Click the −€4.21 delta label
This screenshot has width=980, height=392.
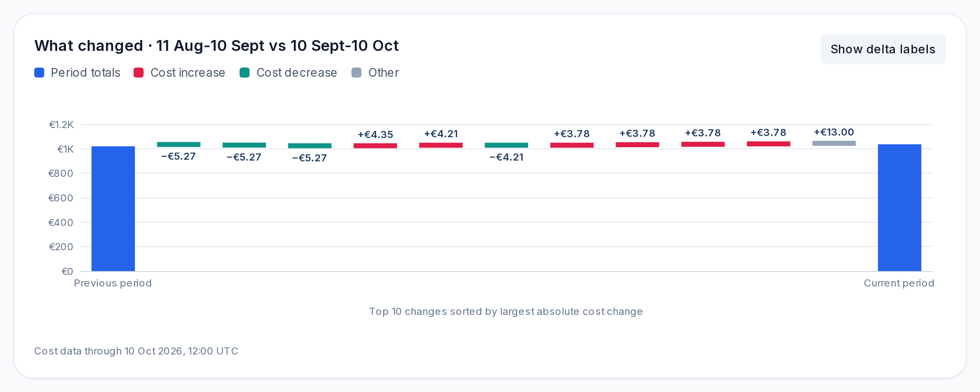click(x=506, y=157)
